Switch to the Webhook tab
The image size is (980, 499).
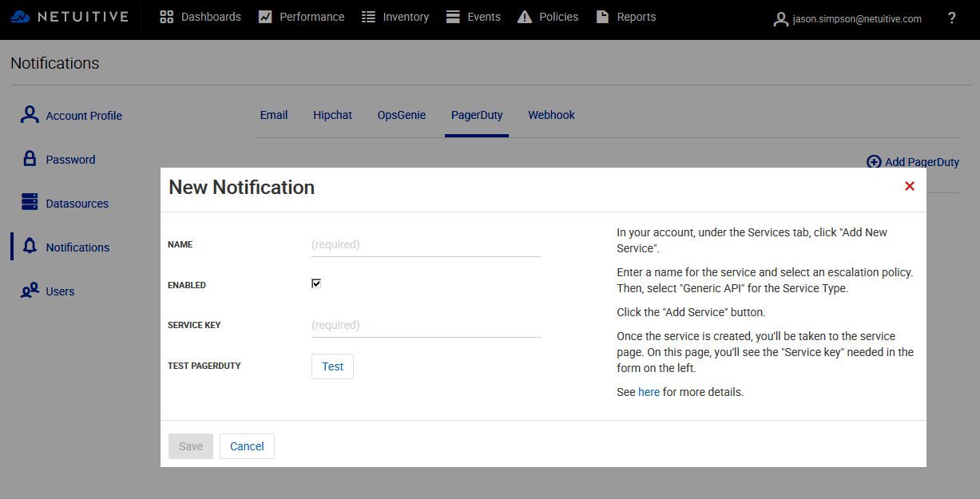[x=551, y=115]
